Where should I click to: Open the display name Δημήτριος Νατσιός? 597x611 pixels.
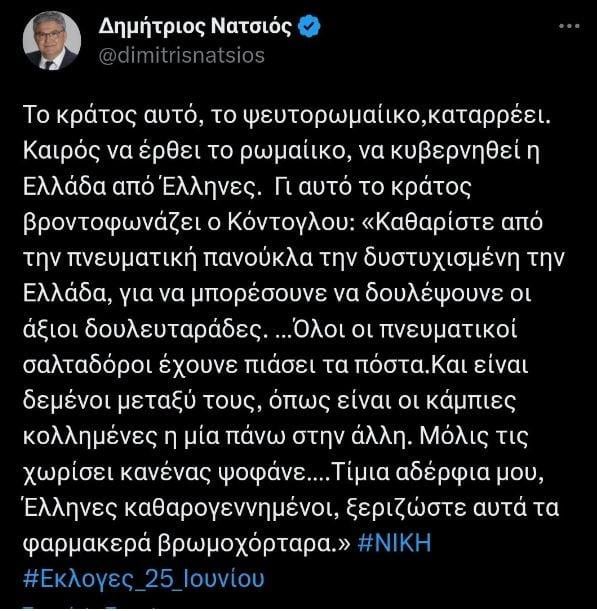coord(195,26)
